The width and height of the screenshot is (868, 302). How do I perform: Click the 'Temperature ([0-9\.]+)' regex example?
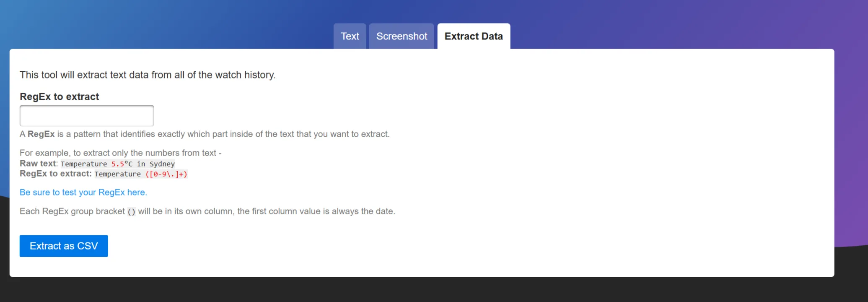pos(141,174)
